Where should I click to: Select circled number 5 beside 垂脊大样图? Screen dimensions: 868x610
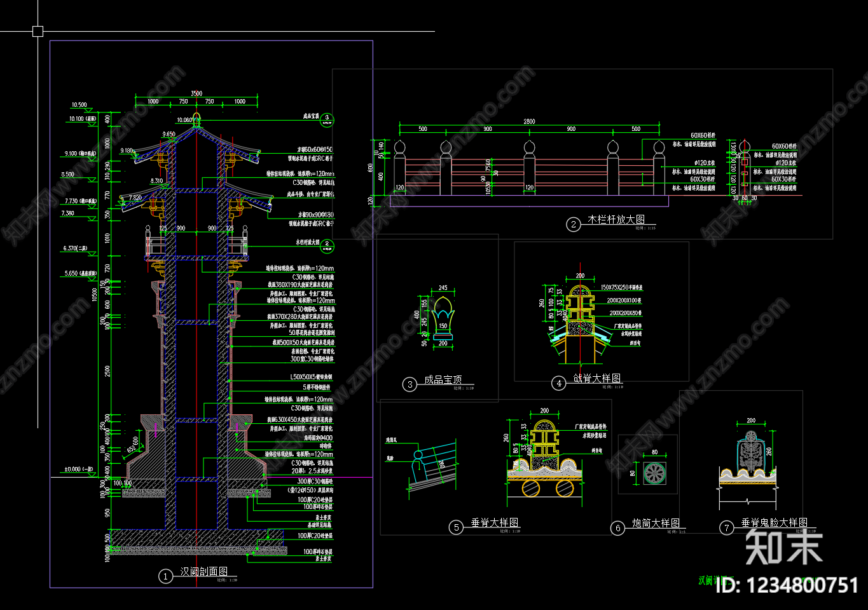[456, 527]
